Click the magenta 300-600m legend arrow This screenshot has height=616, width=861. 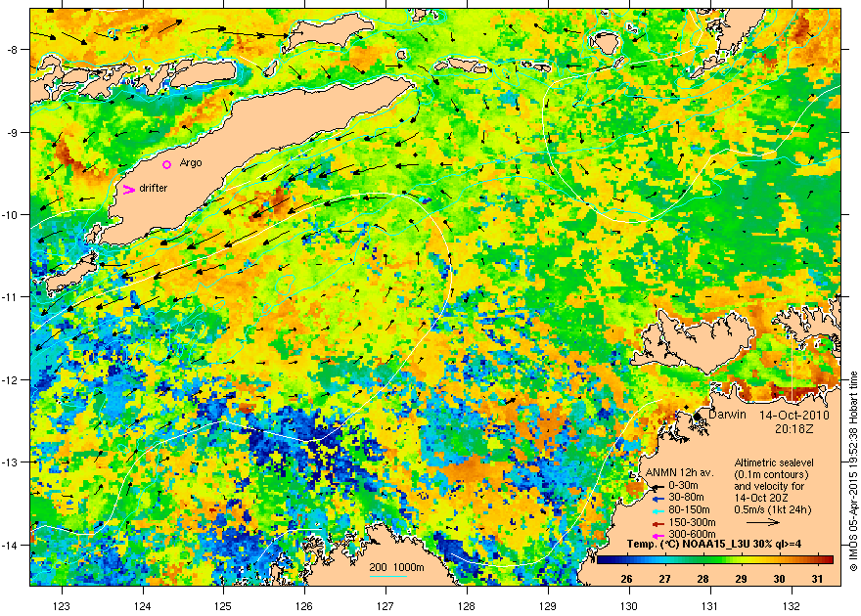point(657,534)
